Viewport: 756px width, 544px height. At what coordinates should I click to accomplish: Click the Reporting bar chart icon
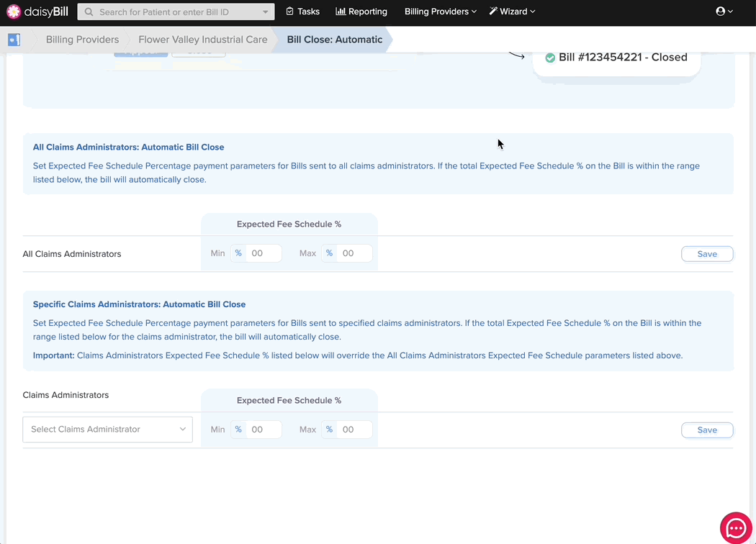[341, 11]
